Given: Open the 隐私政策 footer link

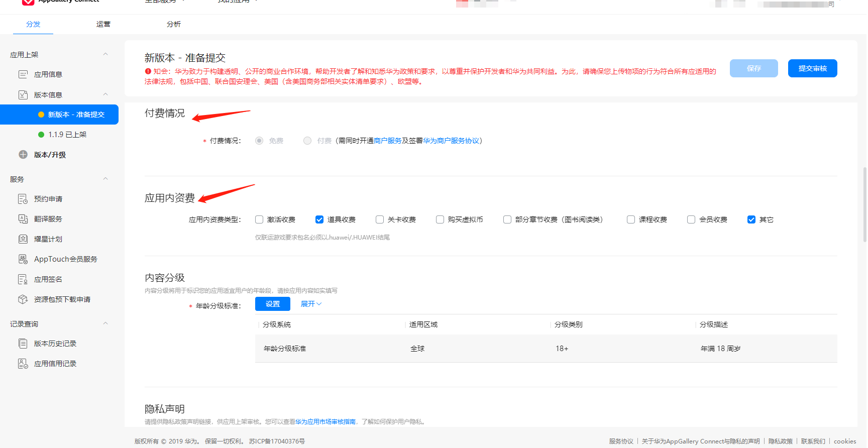Looking at the screenshot, I should click(781, 441).
